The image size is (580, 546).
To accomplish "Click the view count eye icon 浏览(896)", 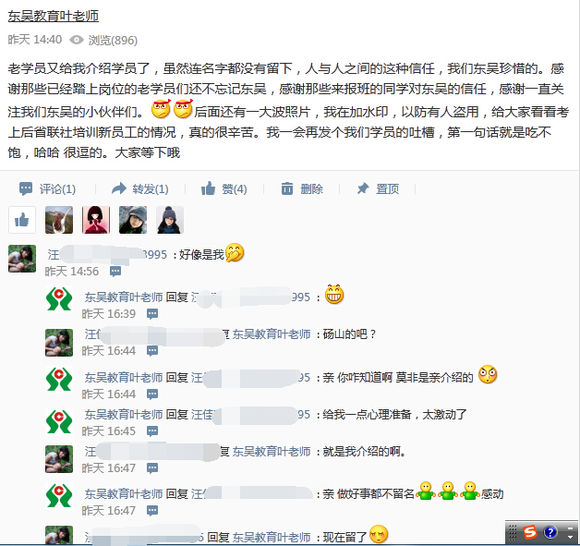I will pyautogui.click(x=77, y=40).
